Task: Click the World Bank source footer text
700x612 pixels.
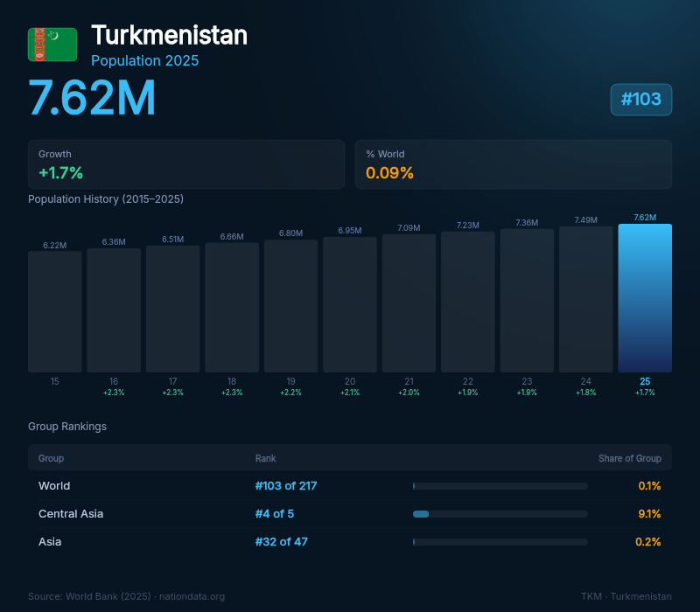Action: click(126, 596)
